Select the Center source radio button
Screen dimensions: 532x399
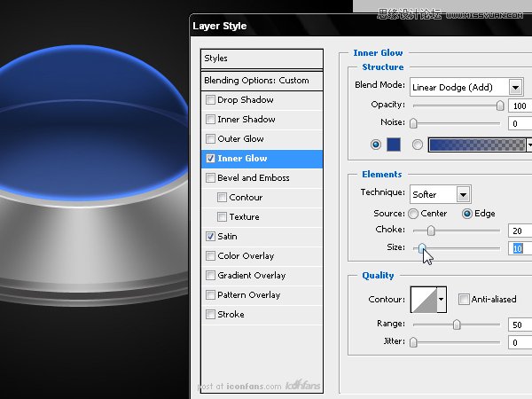(x=413, y=214)
